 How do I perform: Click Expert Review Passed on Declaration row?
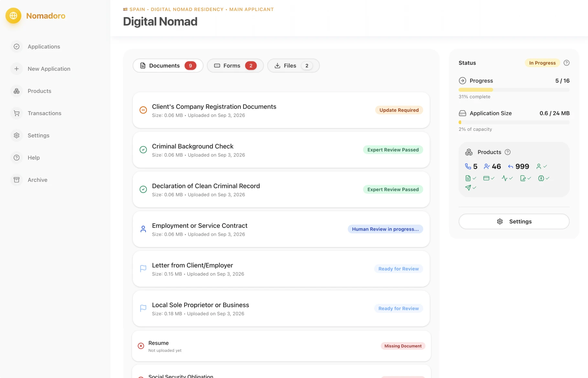coord(393,190)
